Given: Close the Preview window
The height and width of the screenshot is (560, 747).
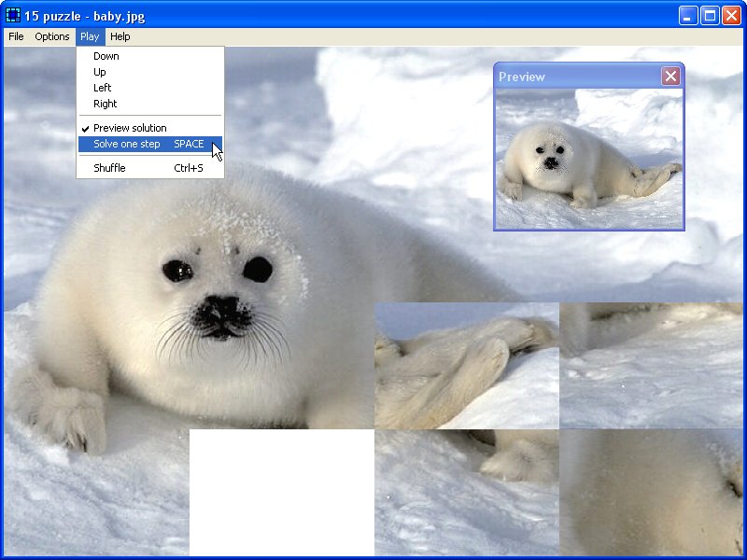Looking at the screenshot, I should pos(670,77).
